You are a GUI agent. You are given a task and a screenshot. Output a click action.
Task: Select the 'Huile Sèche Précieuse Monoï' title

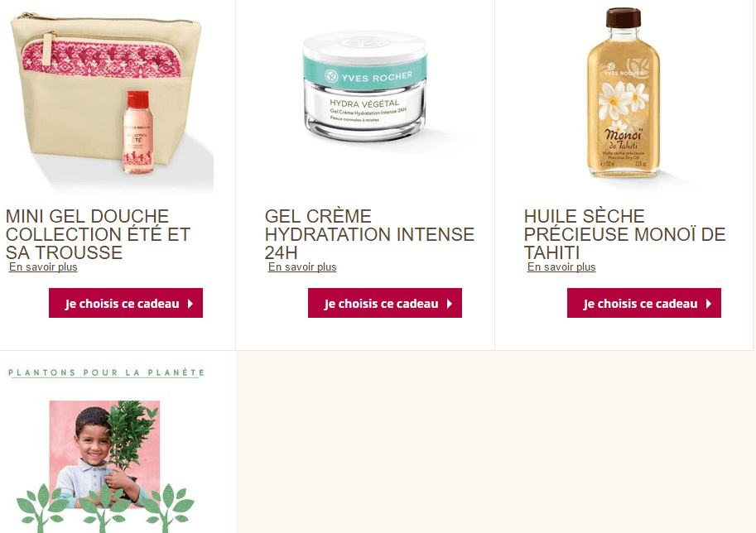(x=624, y=234)
